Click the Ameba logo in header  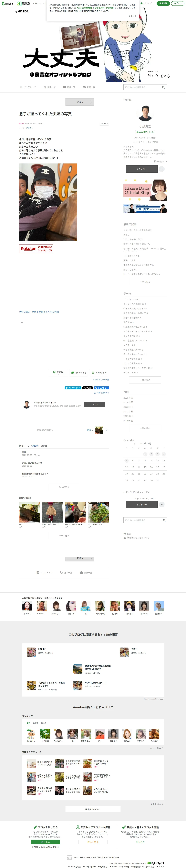7,3
